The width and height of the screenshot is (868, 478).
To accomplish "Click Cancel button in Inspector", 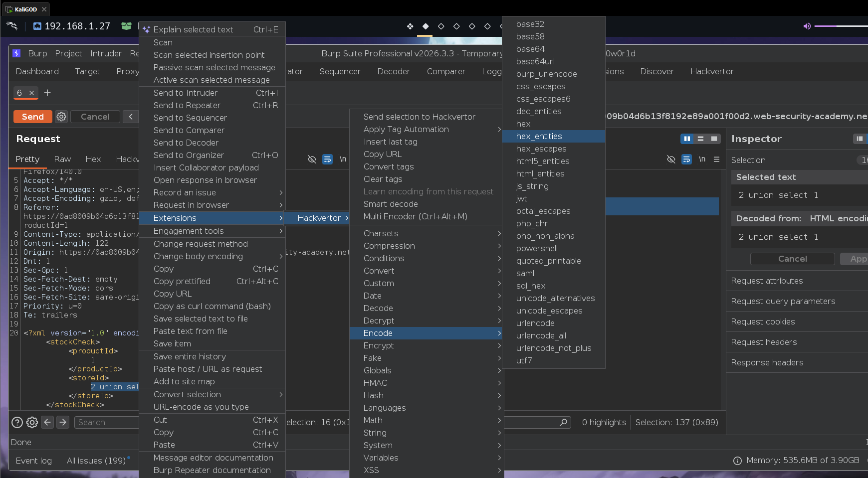I will coord(792,259).
